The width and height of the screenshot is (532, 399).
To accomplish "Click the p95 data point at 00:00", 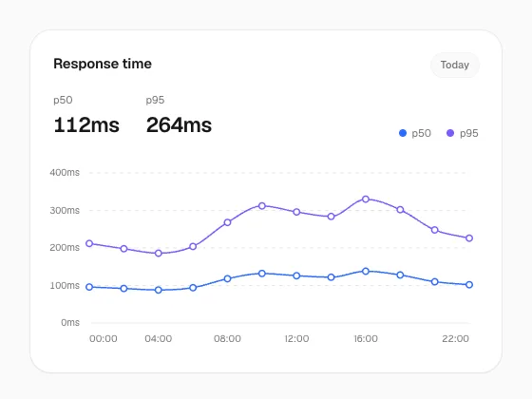I will click(89, 243).
